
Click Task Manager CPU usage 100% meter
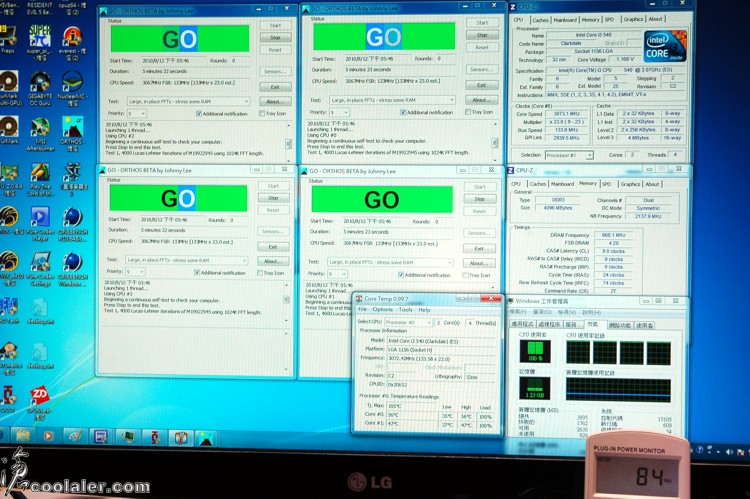(535, 351)
